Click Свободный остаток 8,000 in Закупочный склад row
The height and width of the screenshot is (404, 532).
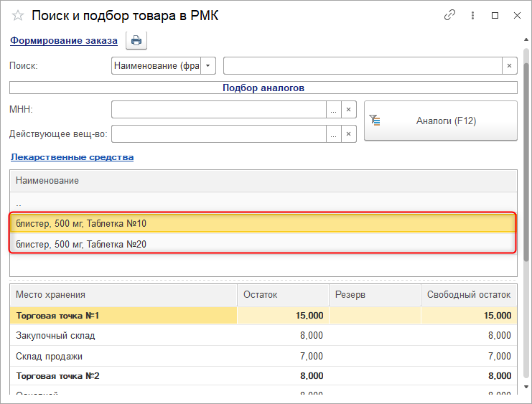500,336
